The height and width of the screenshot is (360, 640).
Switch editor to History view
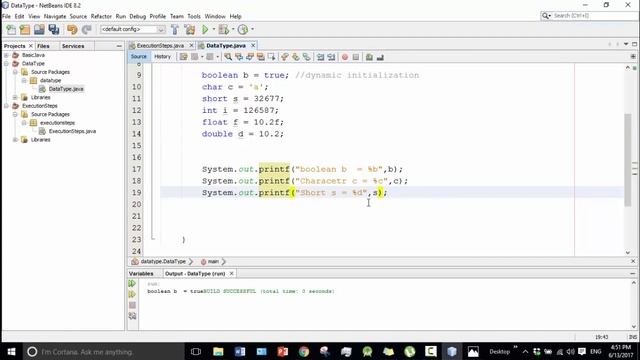click(x=162, y=57)
